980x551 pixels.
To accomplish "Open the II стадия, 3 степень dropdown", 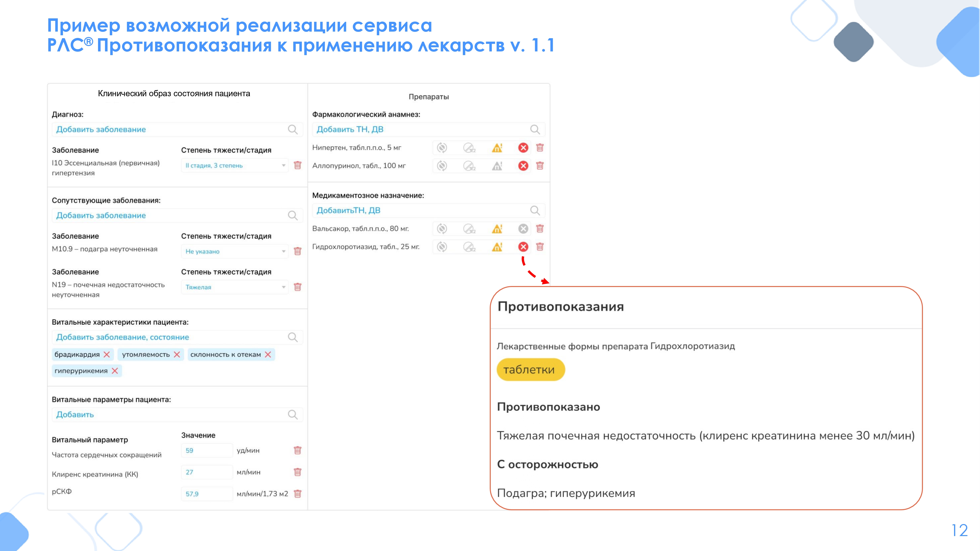I will (234, 165).
